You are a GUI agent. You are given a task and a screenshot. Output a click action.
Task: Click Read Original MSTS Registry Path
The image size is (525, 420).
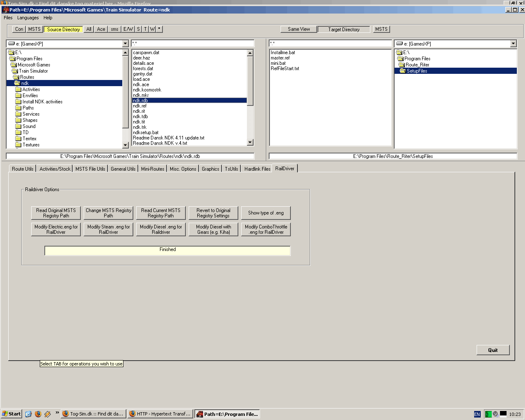(56, 213)
